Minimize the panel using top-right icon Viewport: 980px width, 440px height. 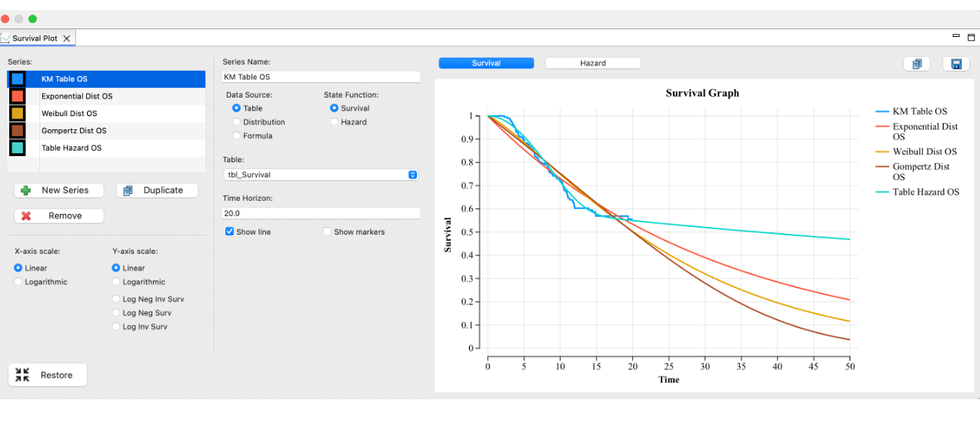coord(957,36)
